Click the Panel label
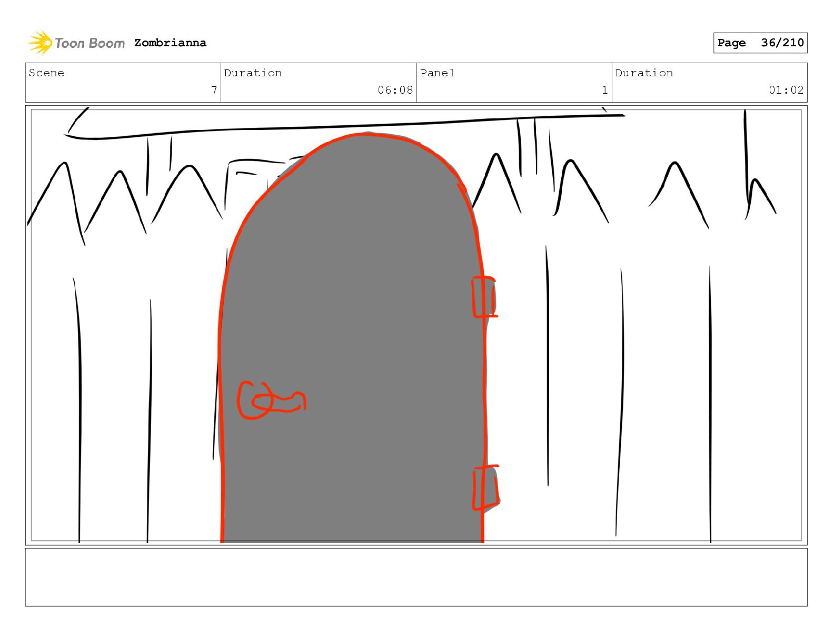The image size is (834, 644). coord(438,73)
